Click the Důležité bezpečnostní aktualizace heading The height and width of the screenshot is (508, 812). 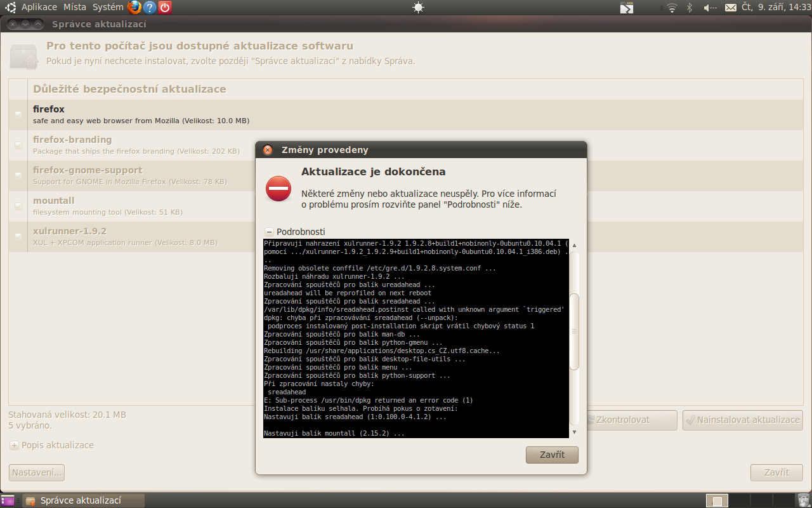coord(129,89)
